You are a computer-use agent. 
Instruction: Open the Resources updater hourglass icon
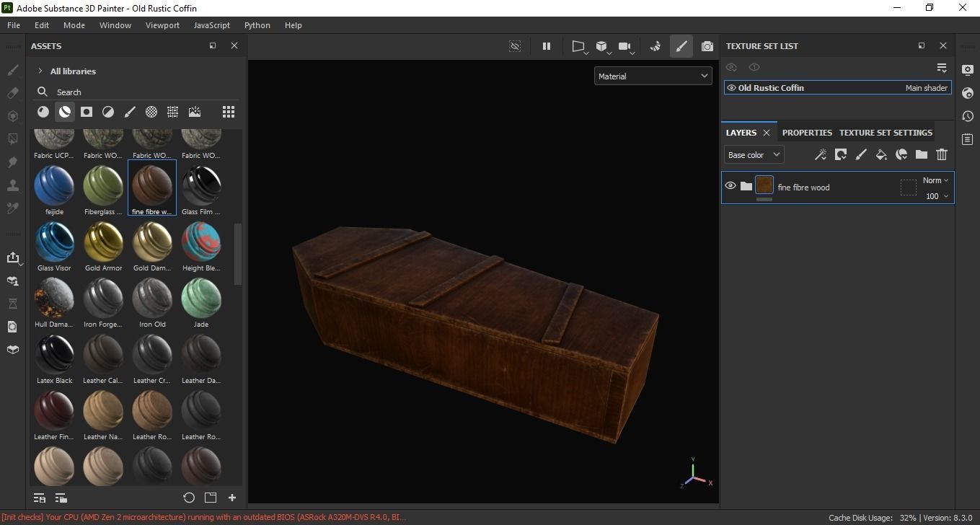pyautogui.click(x=13, y=304)
